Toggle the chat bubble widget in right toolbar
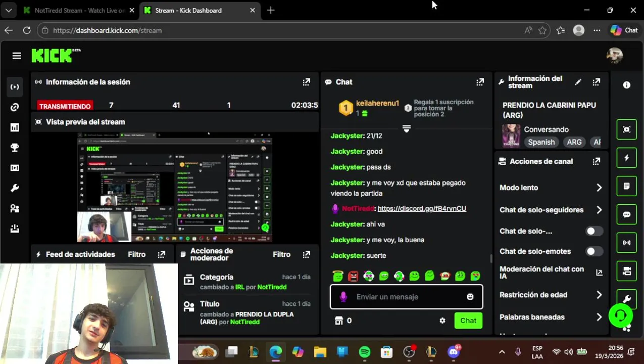The height and width of the screenshot is (364, 644). [627, 214]
